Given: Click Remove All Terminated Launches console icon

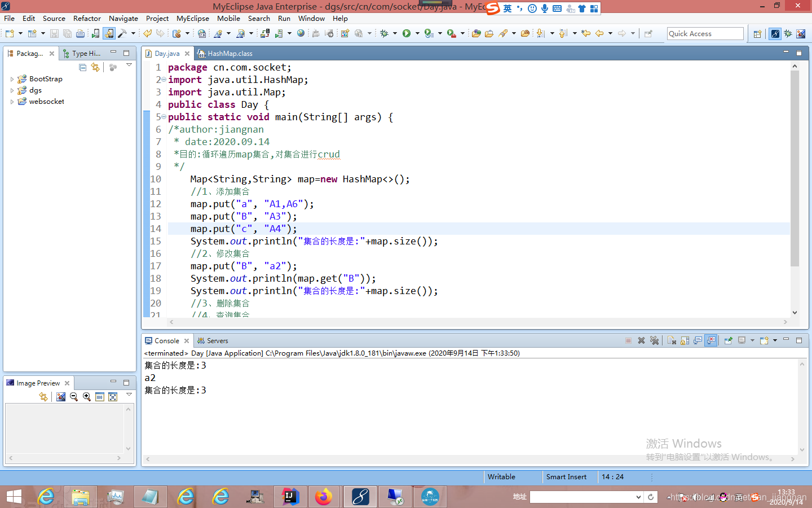Looking at the screenshot, I should pyautogui.click(x=654, y=340).
